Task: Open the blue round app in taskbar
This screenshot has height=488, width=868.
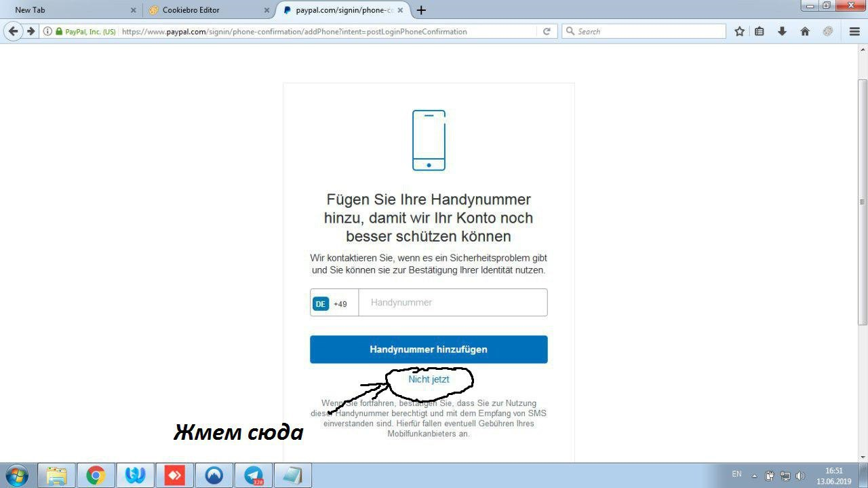Action: [x=214, y=475]
